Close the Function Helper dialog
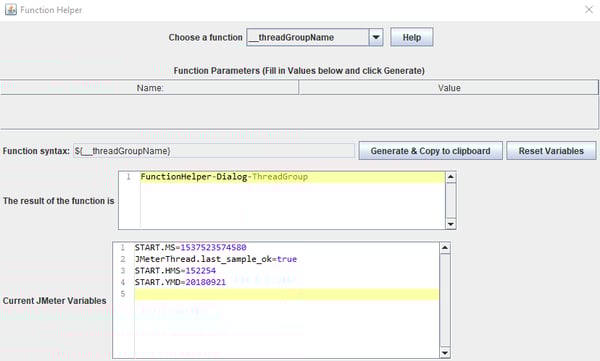Image resolution: width=600 pixels, height=361 pixels. 589,10
